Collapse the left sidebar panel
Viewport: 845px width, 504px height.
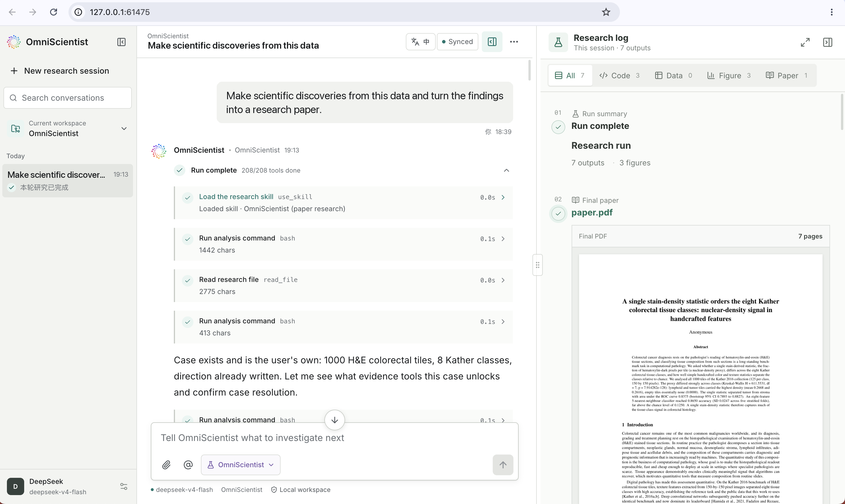point(121,42)
